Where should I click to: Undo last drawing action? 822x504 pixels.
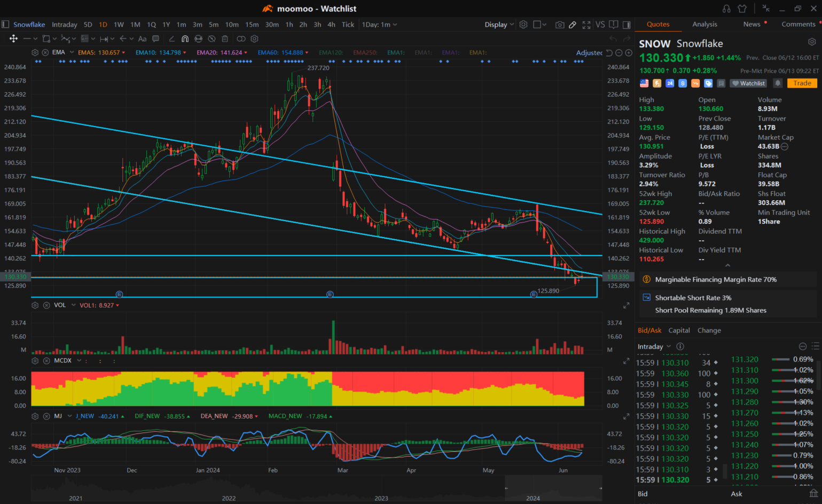click(613, 38)
